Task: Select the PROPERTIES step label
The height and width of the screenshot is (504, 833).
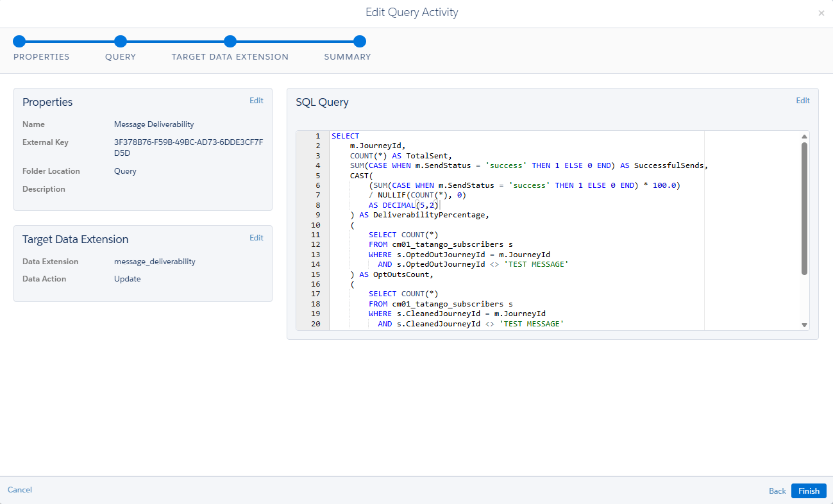Action: 42,56
